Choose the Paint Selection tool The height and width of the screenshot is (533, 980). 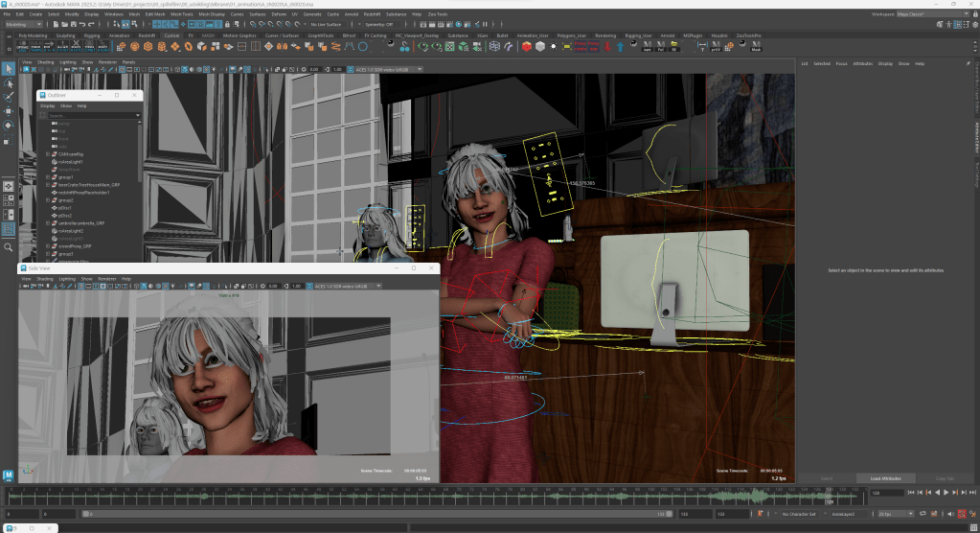click(x=9, y=97)
